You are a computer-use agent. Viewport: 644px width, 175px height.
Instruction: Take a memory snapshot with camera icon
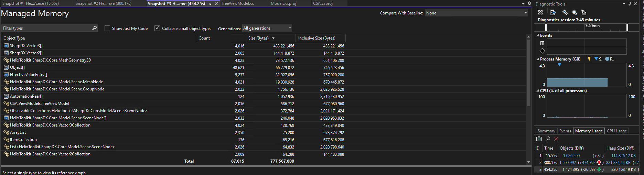tap(539, 139)
